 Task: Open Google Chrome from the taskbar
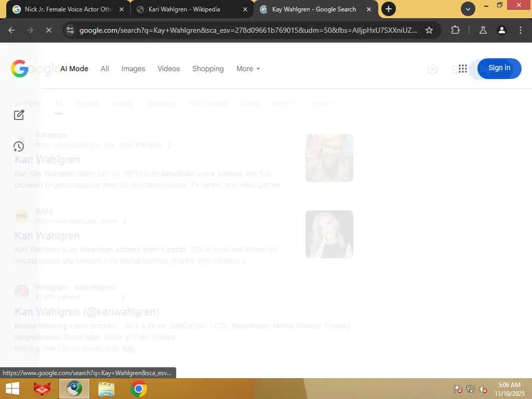point(138,389)
